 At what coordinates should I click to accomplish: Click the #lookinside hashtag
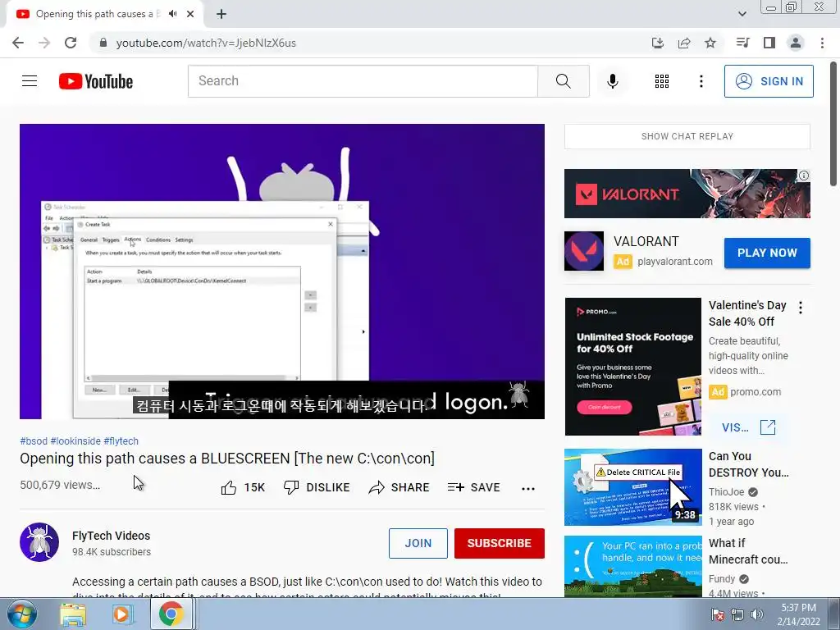75,441
